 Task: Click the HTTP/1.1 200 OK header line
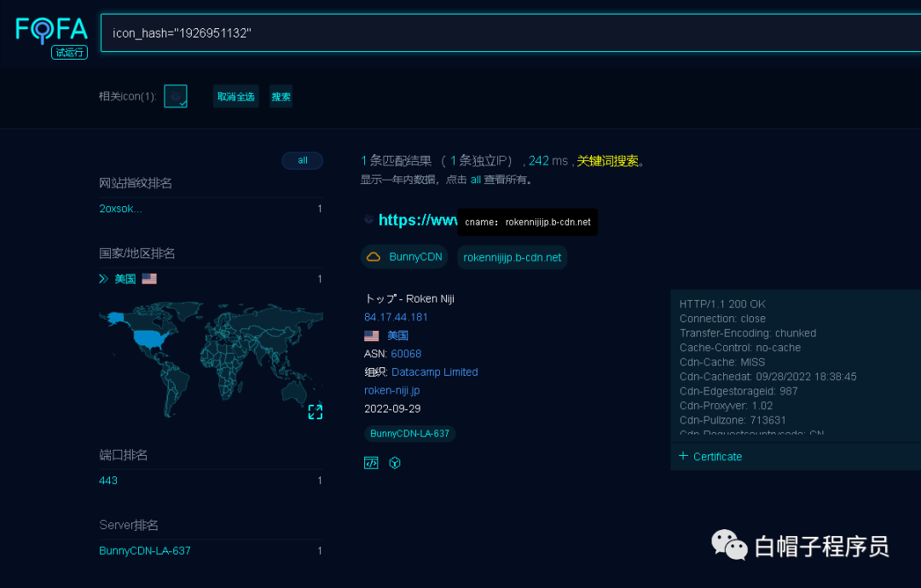pos(722,304)
